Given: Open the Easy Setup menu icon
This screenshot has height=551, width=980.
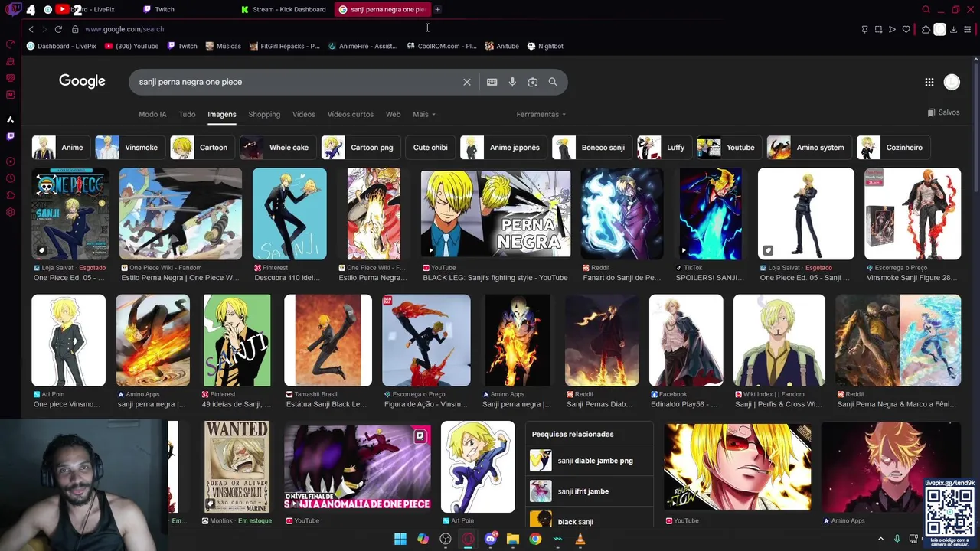Looking at the screenshot, I should point(967,29).
